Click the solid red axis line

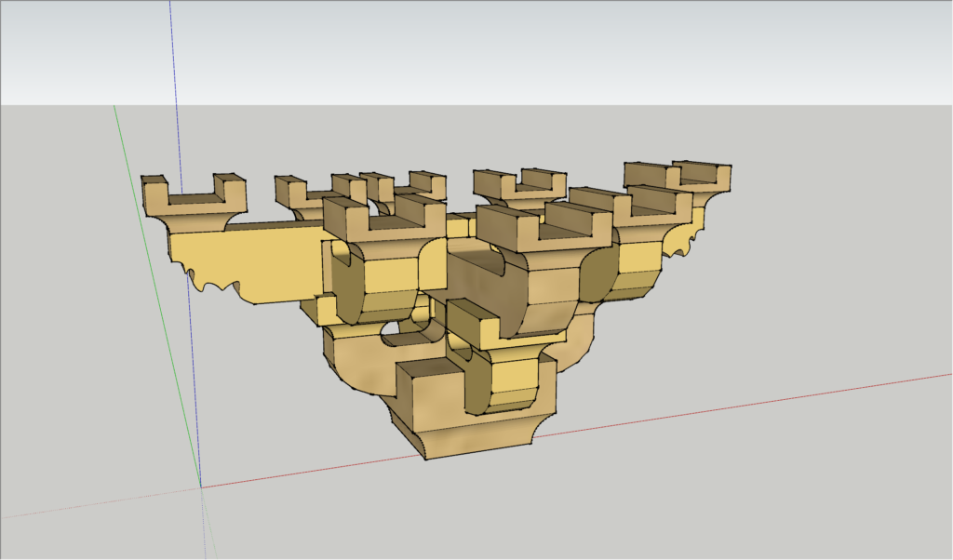(745, 405)
